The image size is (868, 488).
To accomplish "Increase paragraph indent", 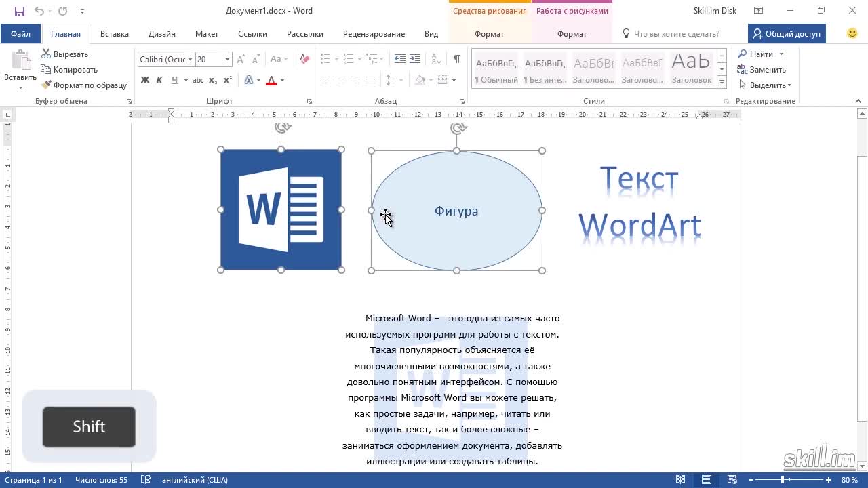I will click(415, 60).
